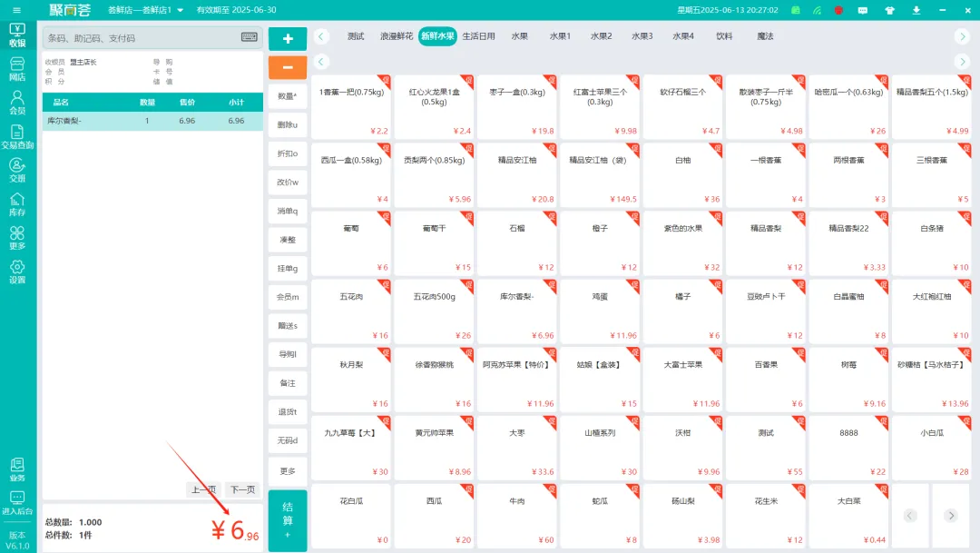The height and width of the screenshot is (553, 980).
Task: Click the 结算 checkout button
Action: (288, 520)
